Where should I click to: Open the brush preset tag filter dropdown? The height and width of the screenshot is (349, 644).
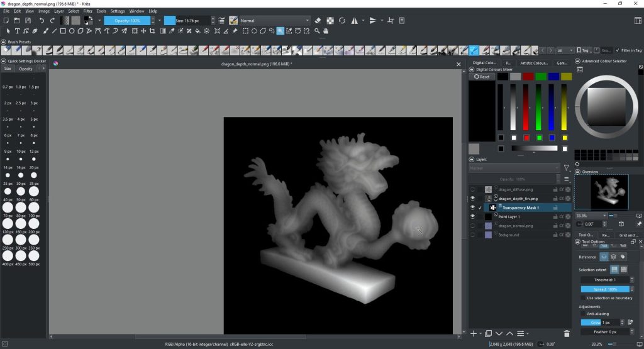click(565, 50)
